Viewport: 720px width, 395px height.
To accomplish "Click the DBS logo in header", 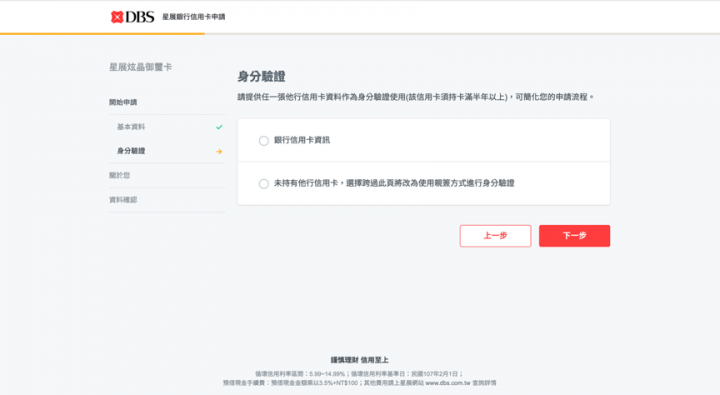I will coord(132,17).
